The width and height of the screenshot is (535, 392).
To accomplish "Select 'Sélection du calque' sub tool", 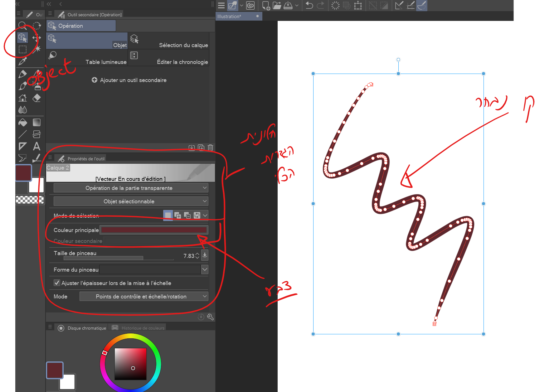I will click(x=169, y=41).
